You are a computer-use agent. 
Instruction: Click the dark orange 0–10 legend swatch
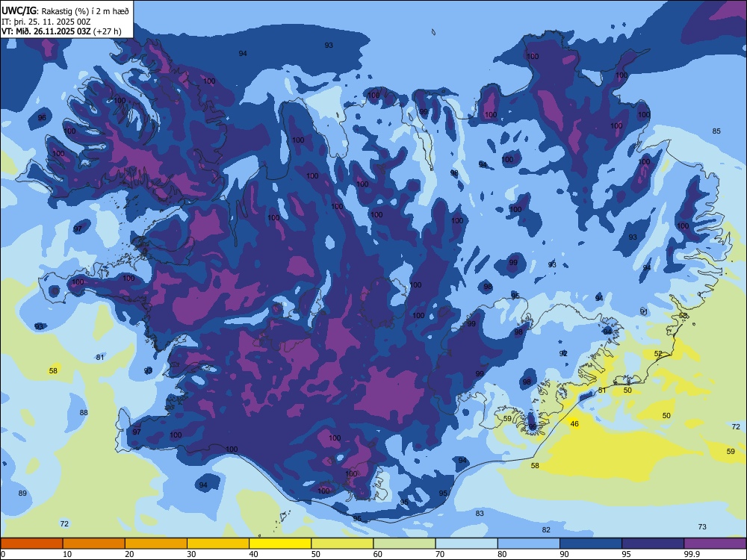(31, 544)
